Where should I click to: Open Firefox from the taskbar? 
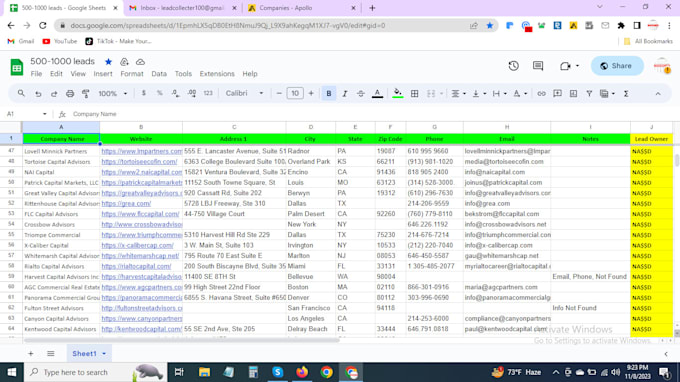[302, 372]
